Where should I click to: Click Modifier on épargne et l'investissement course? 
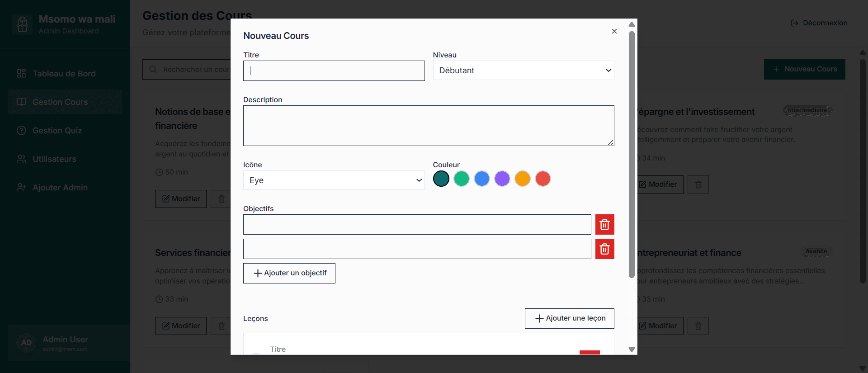[660, 185]
